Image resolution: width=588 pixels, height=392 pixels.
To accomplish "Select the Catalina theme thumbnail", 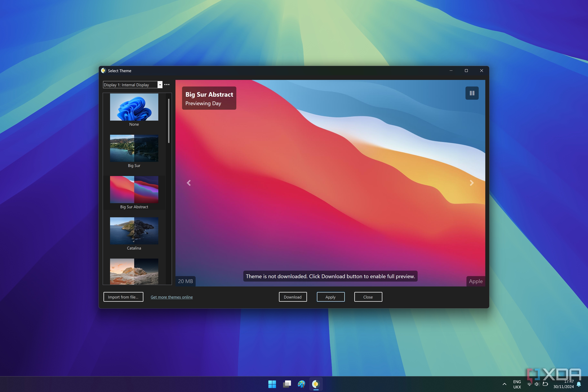I will [x=134, y=231].
